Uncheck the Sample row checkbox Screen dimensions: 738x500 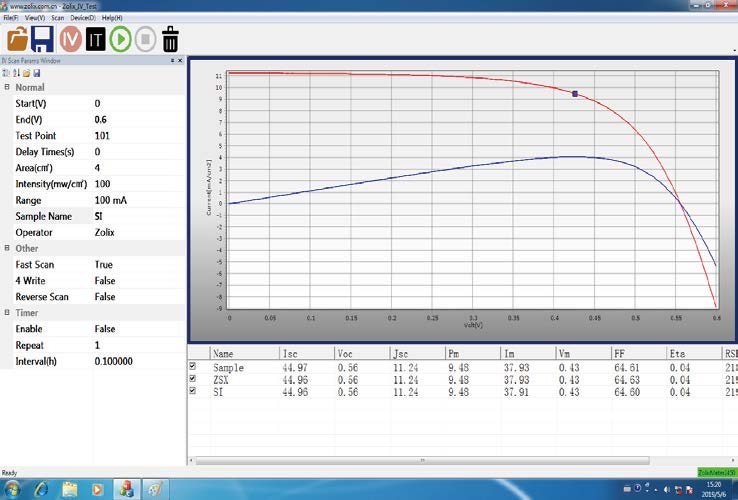(x=194, y=367)
